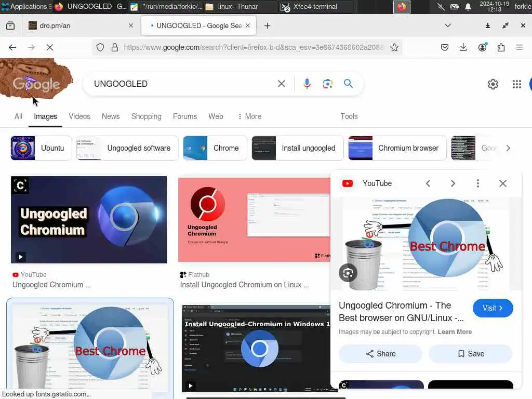Switch to Forums results
Viewport: 532px width, 399px height.
(185, 116)
